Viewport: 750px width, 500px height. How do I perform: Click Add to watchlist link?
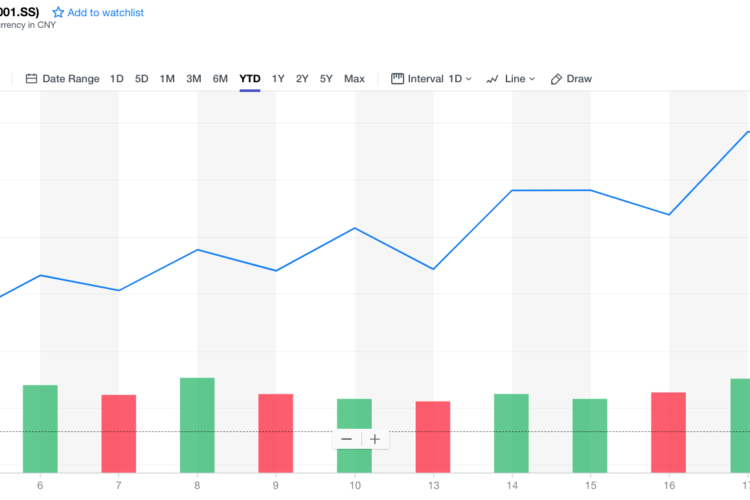point(106,13)
